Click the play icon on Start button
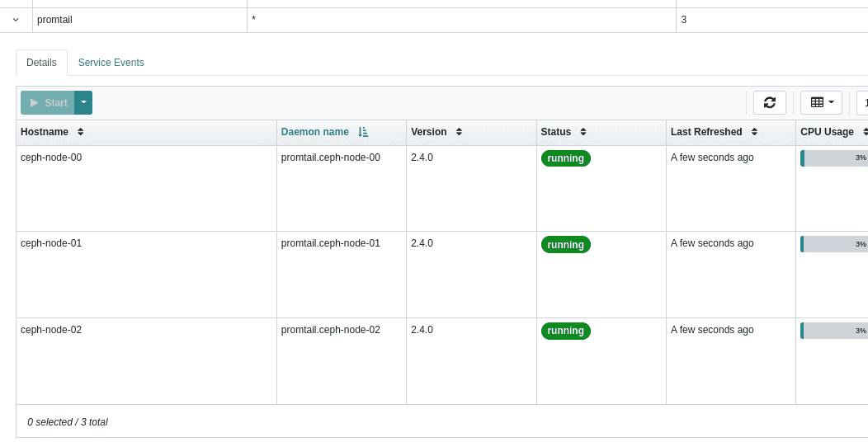This screenshot has height=442, width=868. [x=34, y=103]
